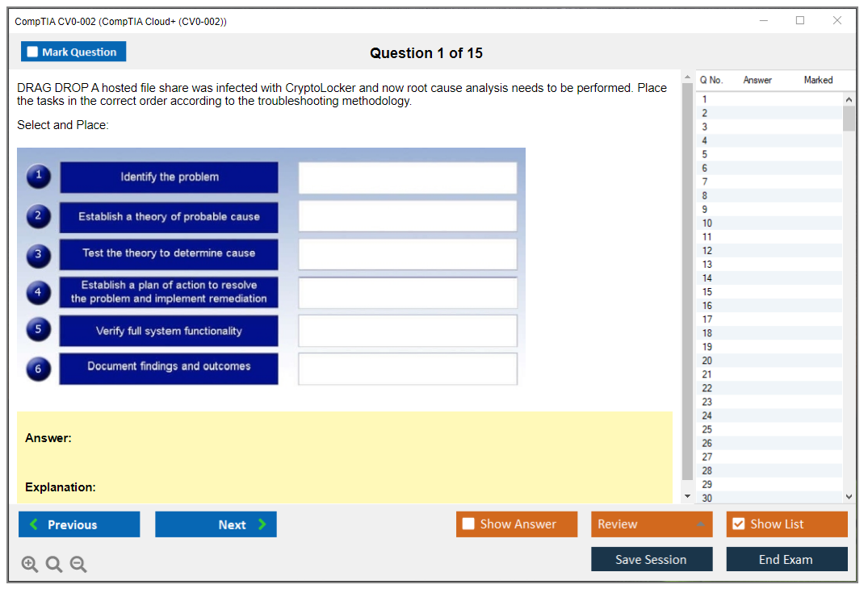
Task: Select question 5 in the list
Action: coord(705,154)
